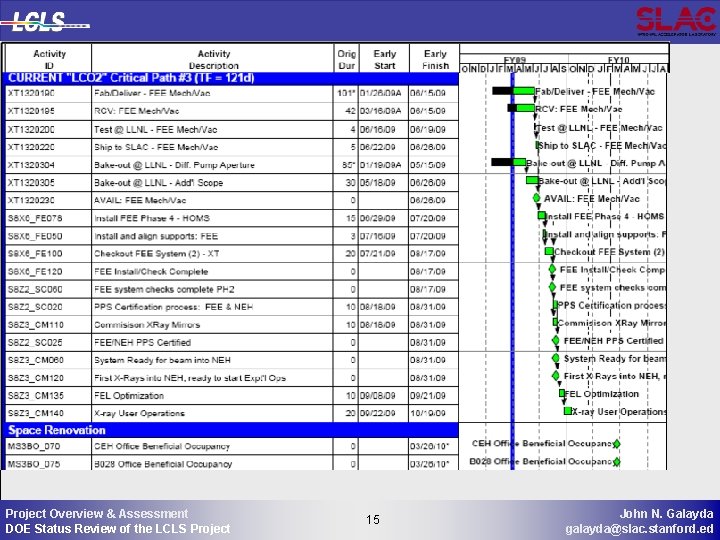The width and height of the screenshot is (720, 540).
Task: Click 'DOE Status Review of the LCLS Project' footer
Action: click(118, 529)
